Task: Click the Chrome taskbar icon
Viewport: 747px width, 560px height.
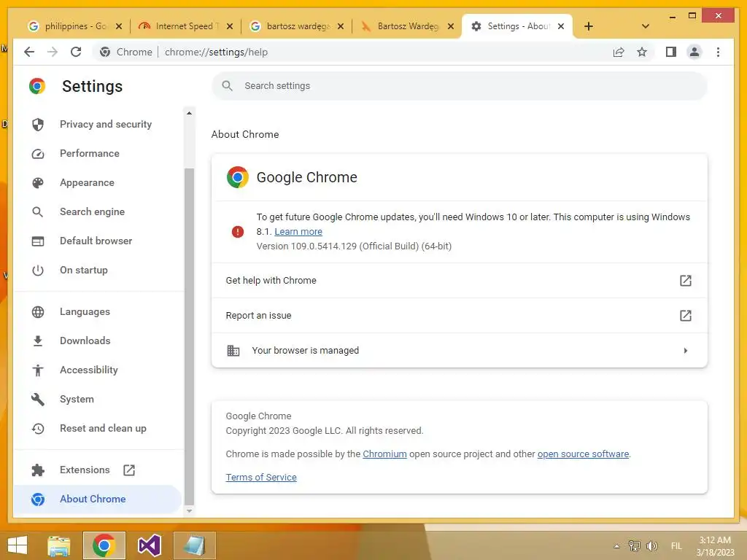Action: point(104,545)
